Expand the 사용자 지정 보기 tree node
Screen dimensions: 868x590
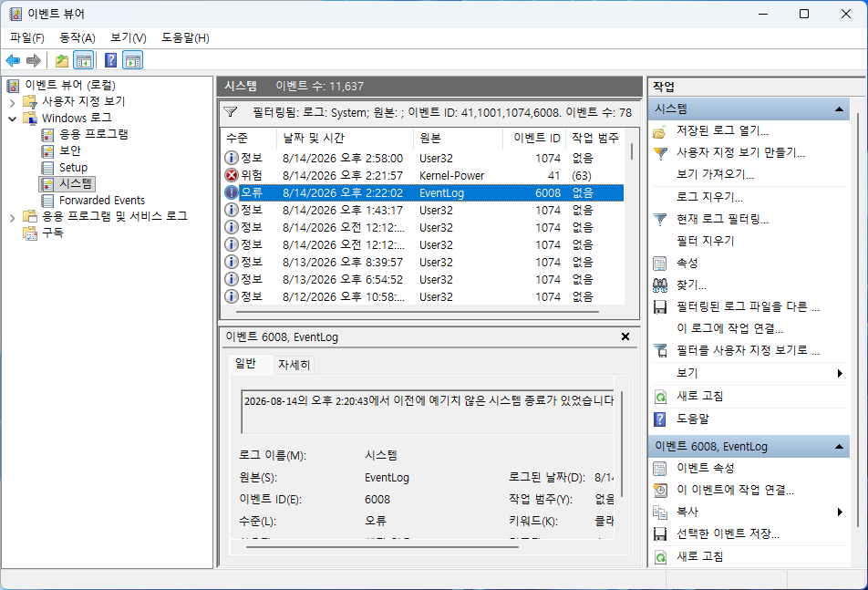[x=12, y=102]
